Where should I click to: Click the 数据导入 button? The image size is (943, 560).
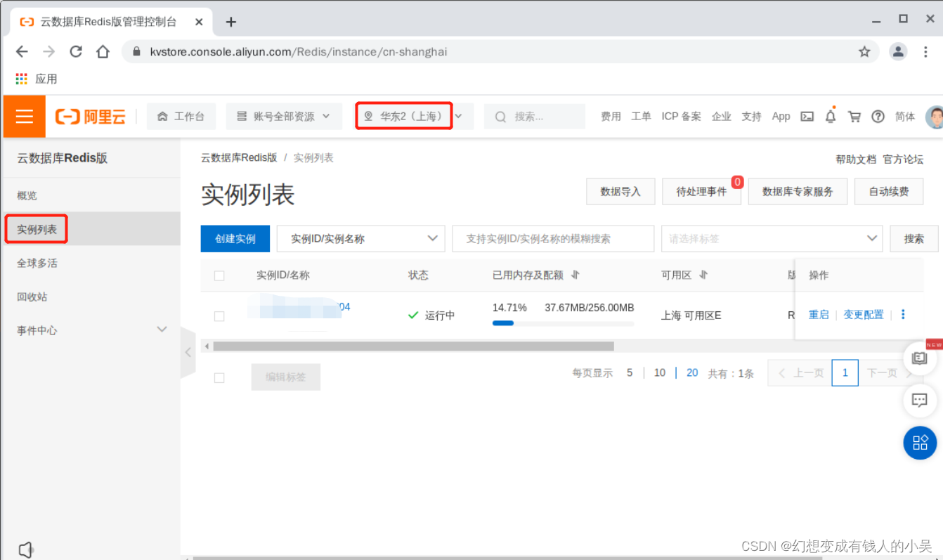(x=620, y=191)
